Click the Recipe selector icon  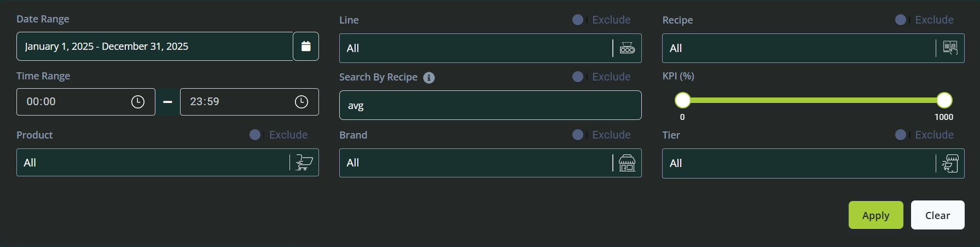click(950, 48)
